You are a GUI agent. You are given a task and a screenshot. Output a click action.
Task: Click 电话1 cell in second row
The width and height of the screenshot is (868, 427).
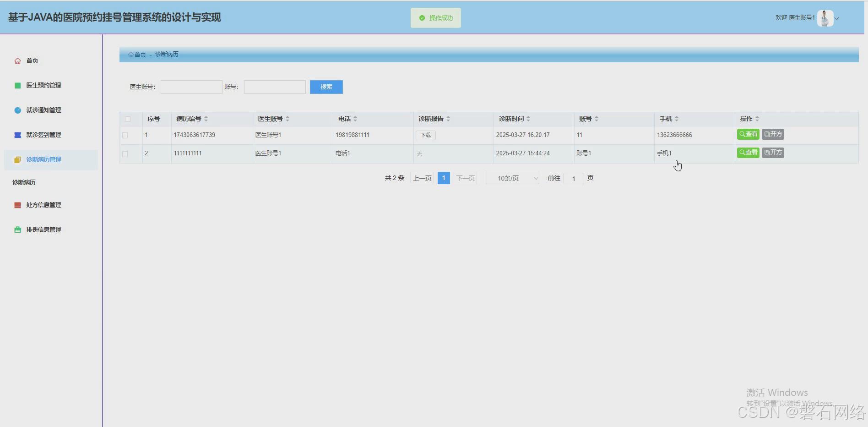point(343,153)
